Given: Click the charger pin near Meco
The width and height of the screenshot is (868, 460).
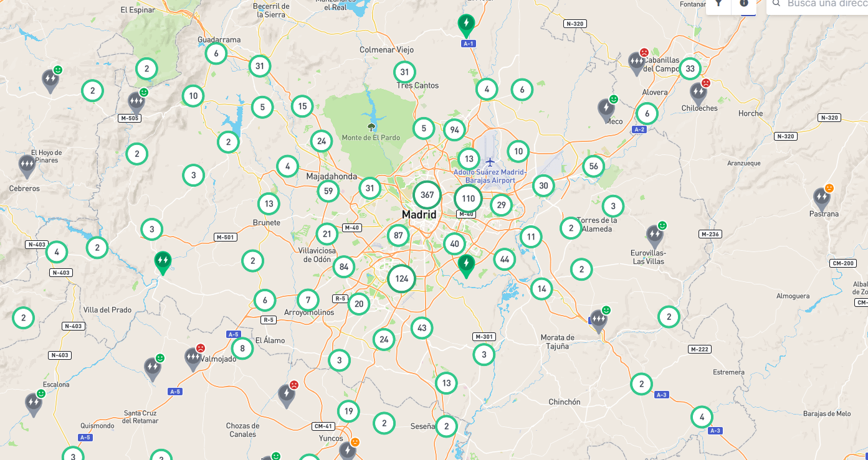Looking at the screenshot, I should (606, 110).
